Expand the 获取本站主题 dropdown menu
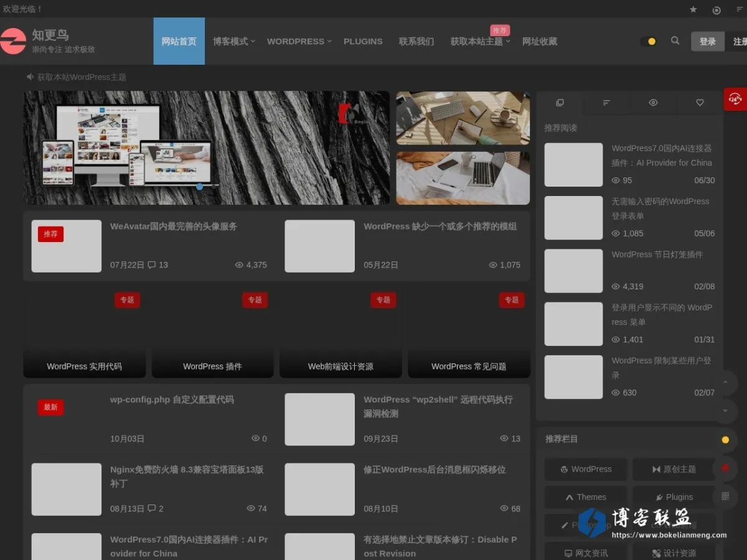The width and height of the screenshot is (747, 560). click(481, 41)
